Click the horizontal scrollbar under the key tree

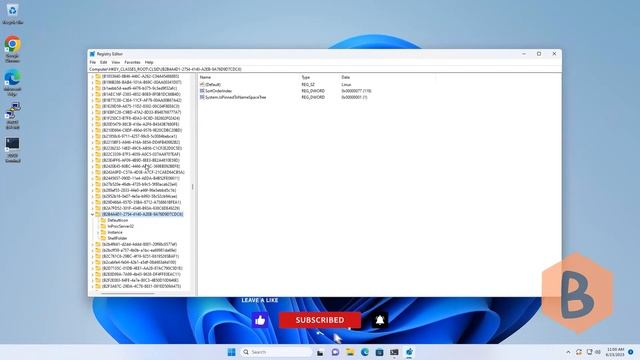coord(128,293)
